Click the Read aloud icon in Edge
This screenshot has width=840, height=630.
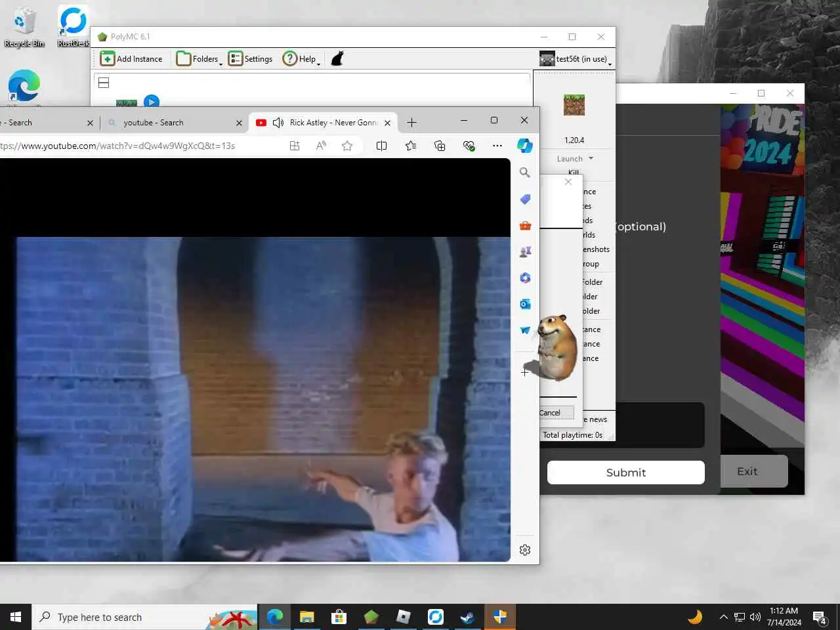(x=321, y=146)
